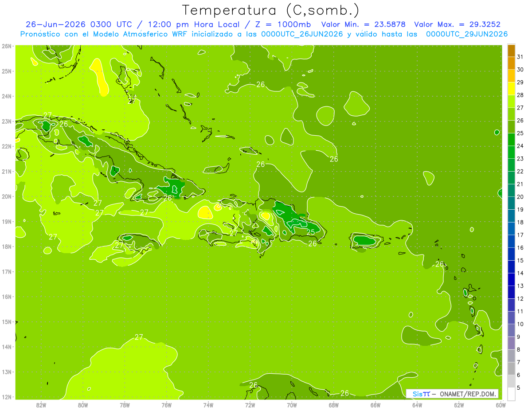532x411 pixels.
Task: Click the 14N latitude label
Action: (x=7, y=347)
